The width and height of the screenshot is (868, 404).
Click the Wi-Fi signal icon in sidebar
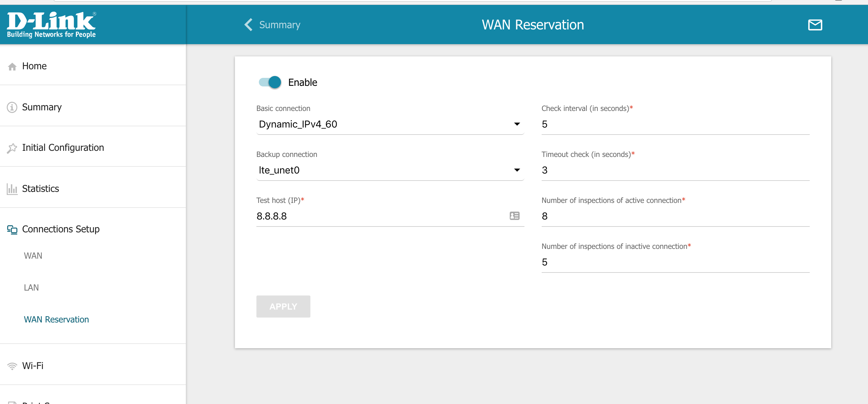12,366
